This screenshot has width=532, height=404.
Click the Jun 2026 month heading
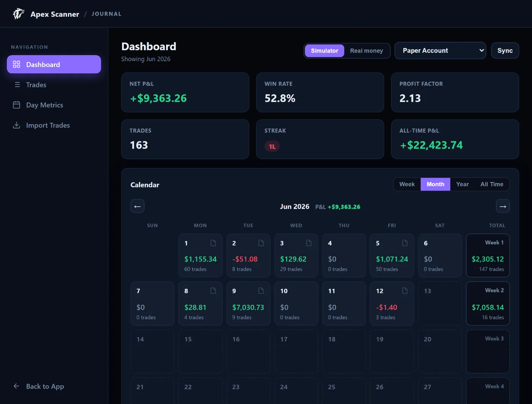[294, 206]
